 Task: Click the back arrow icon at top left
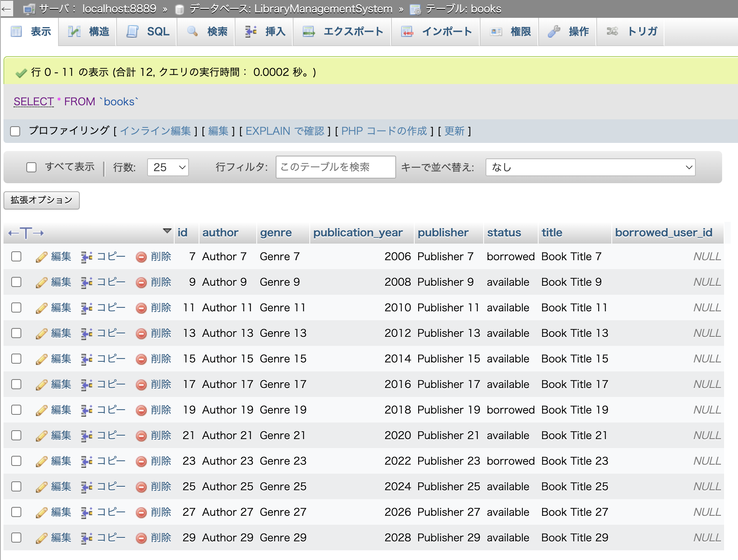click(6, 9)
